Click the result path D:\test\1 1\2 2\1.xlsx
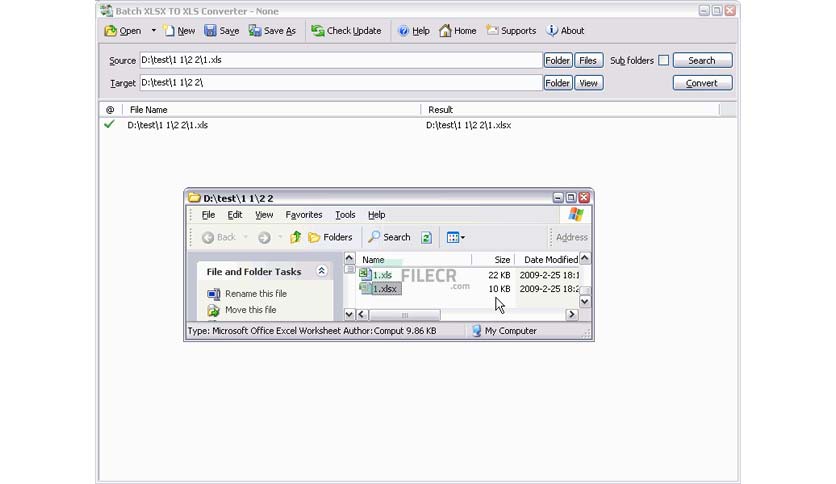Viewport: 836px width, 484px height. point(469,125)
